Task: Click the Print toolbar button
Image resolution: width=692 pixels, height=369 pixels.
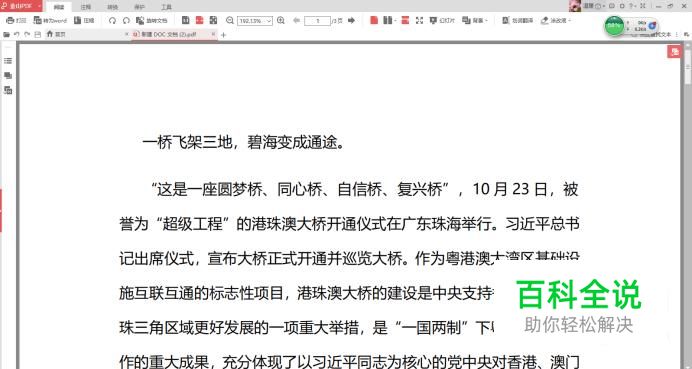Action: pos(15,20)
